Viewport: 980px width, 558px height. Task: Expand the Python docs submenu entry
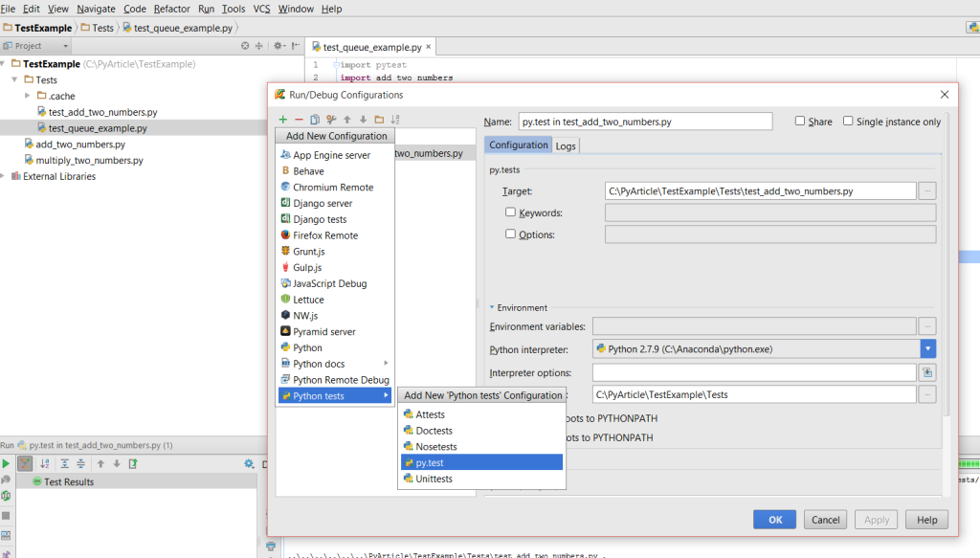tap(335, 364)
